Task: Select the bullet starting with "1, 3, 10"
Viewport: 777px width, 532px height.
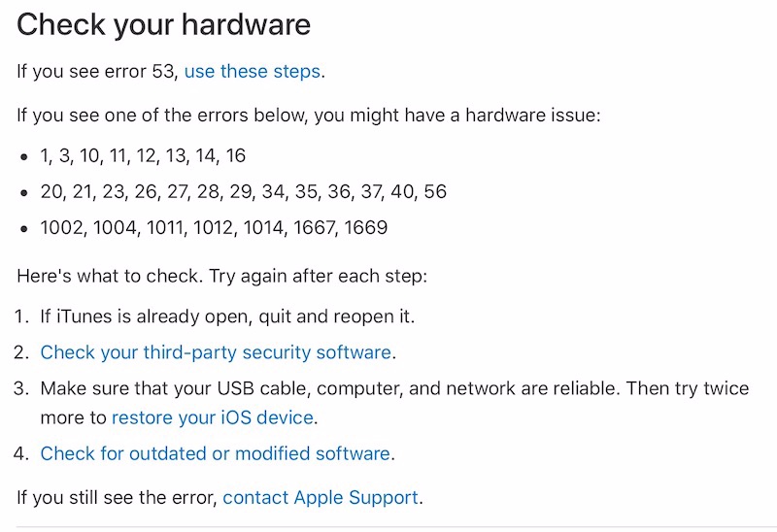Action: pyautogui.click(x=143, y=155)
